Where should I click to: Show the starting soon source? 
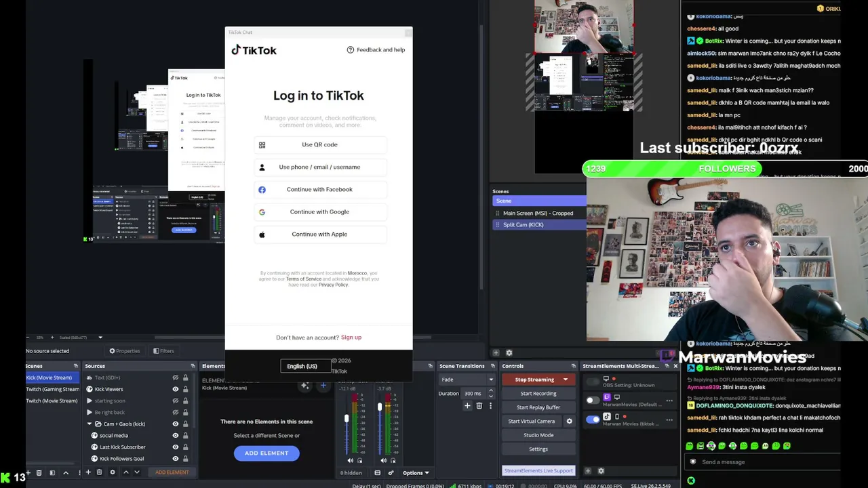(x=176, y=401)
